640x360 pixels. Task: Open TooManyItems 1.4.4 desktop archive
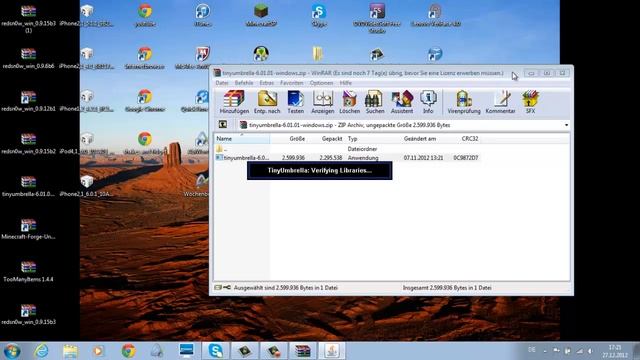coord(28,271)
